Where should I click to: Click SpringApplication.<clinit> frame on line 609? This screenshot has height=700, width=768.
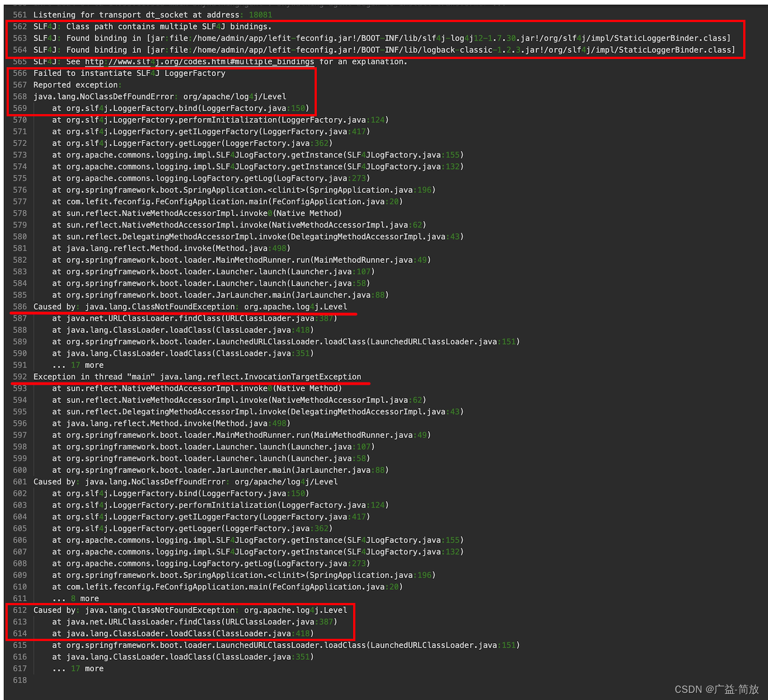(x=244, y=575)
